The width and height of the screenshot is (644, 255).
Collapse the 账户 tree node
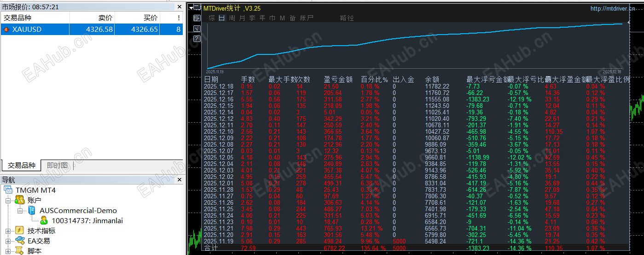click(8, 201)
